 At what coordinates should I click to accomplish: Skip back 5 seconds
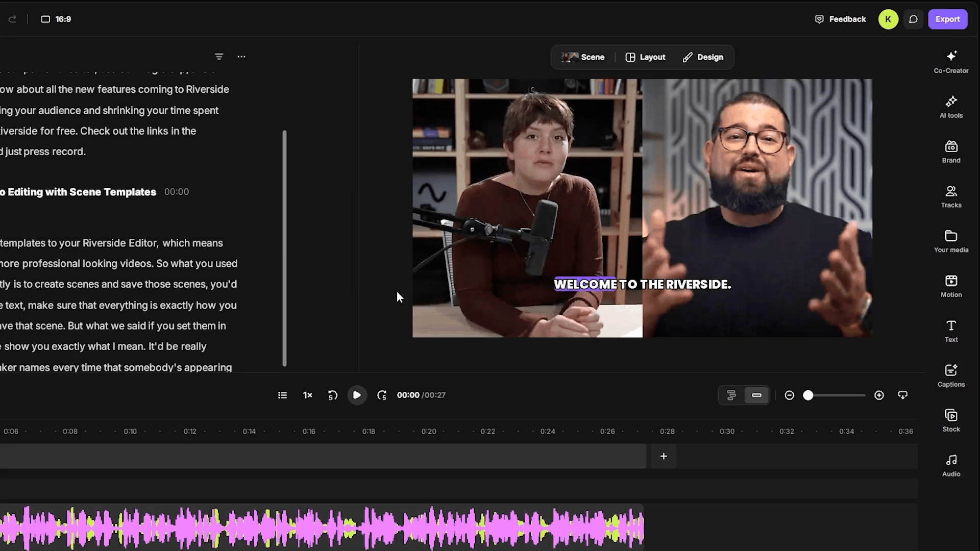333,395
